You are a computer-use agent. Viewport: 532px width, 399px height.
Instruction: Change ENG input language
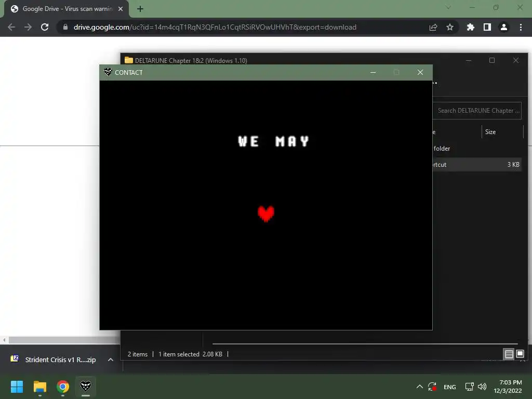(x=450, y=387)
